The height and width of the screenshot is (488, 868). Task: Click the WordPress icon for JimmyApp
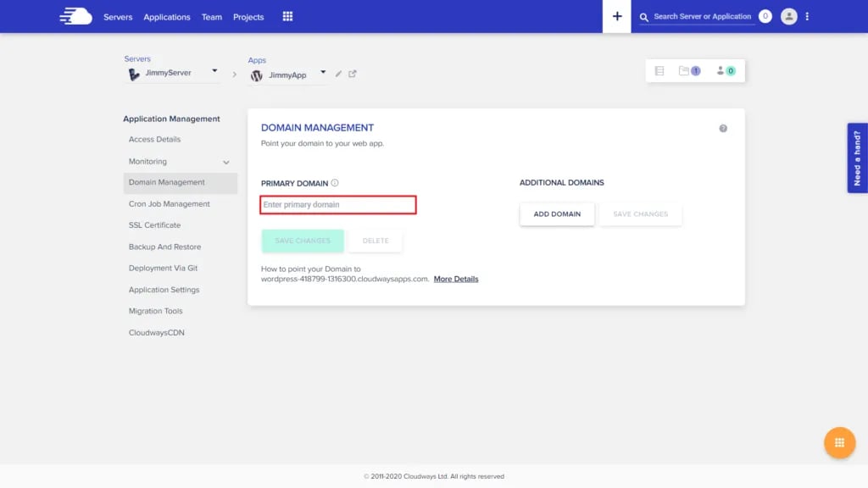(x=256, y=75)
